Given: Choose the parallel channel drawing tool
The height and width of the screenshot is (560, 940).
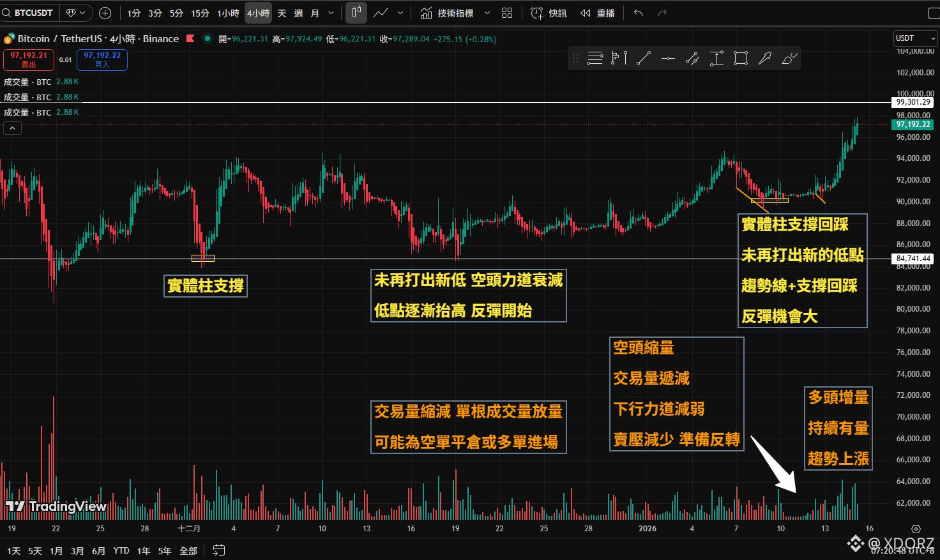Looking at the screenshot, I should tap(692, 59).
